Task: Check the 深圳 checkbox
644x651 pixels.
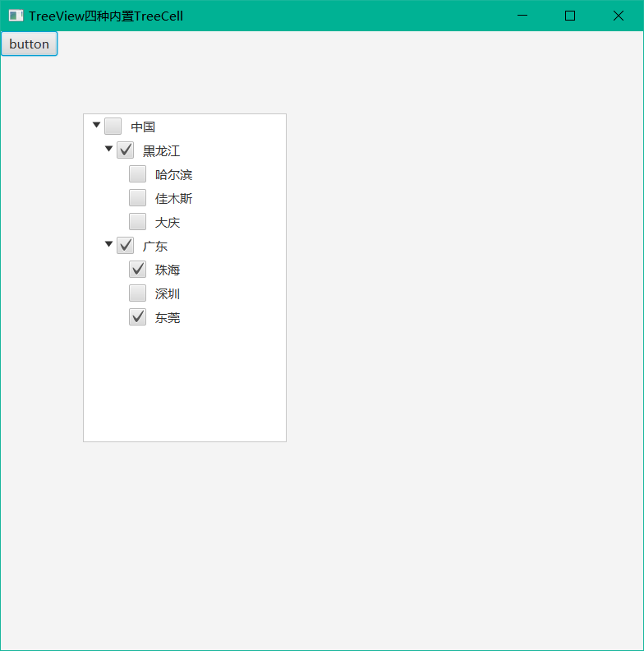Action: (x=137, y=293)
